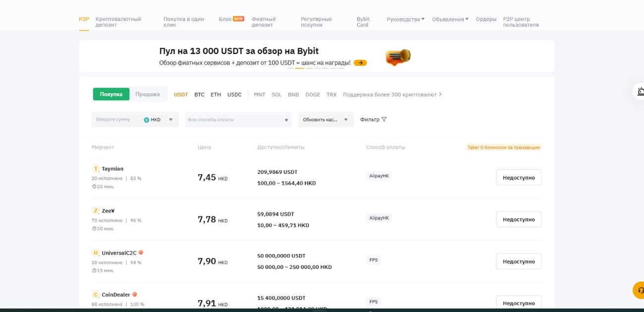Click FPS tag in UniversalC2C's row
644x312 pixels.
[374, 260]
